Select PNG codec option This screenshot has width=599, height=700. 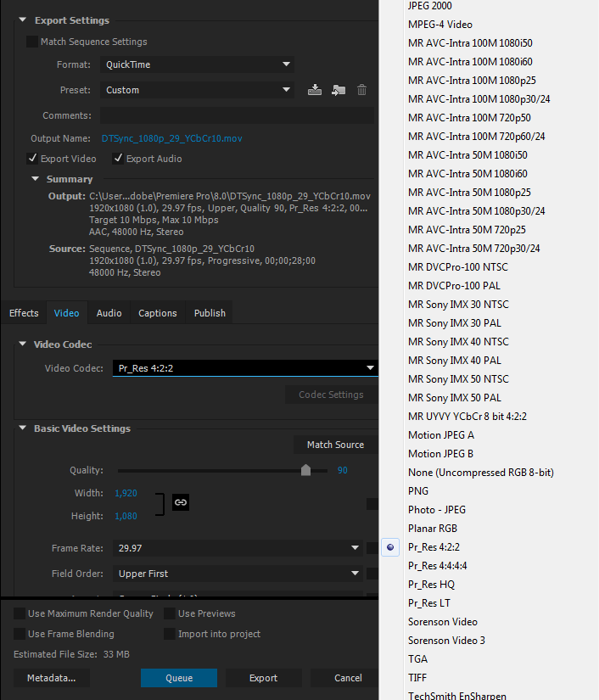418,491
